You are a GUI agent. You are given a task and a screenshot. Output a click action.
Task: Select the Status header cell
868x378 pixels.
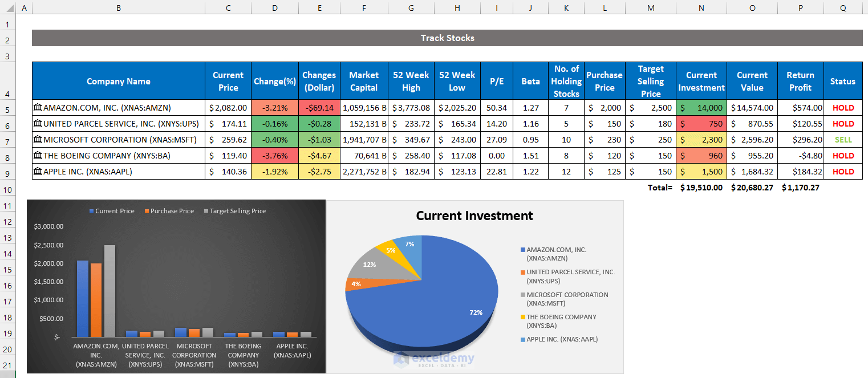pyautogui.click(x=843, y=81)
